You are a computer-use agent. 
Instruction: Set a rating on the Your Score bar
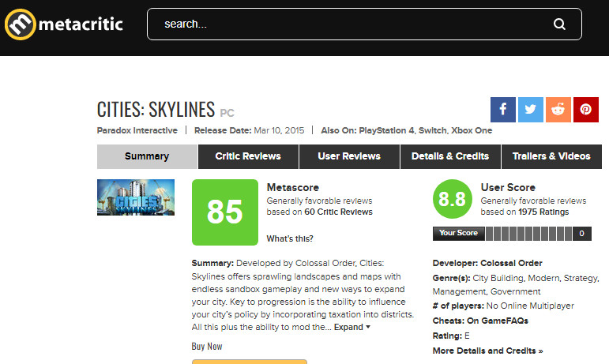528,234
